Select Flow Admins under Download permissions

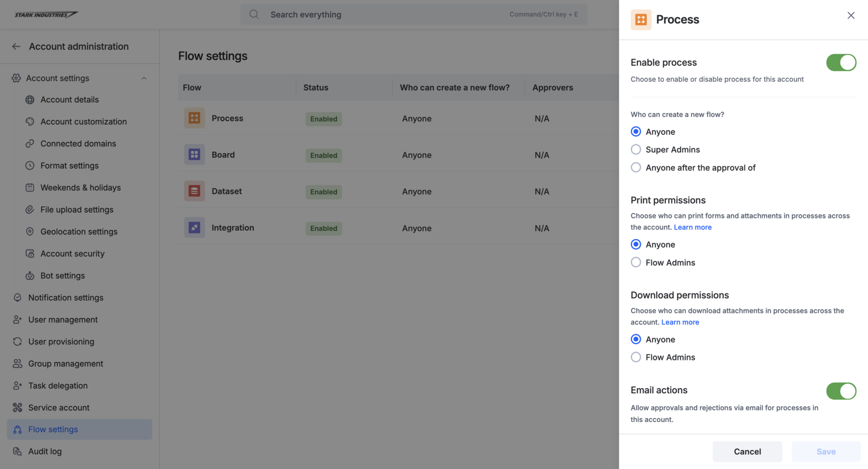(x=636, y=357)
